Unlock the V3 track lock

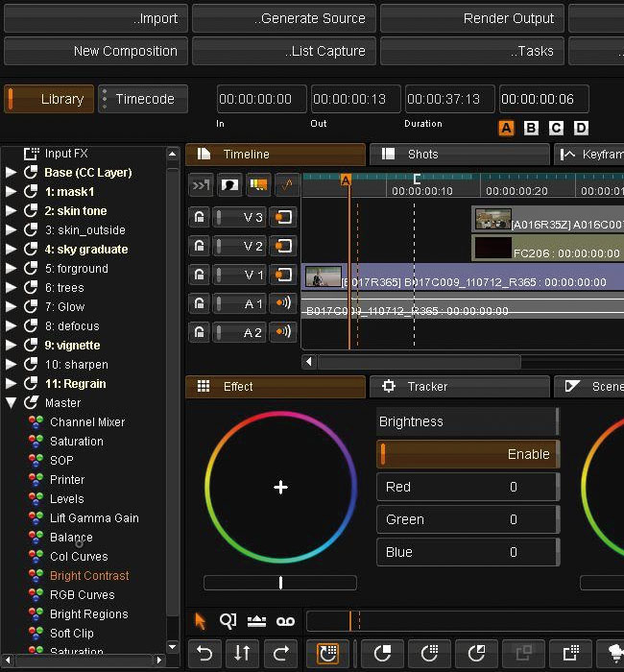pos(200,217)
